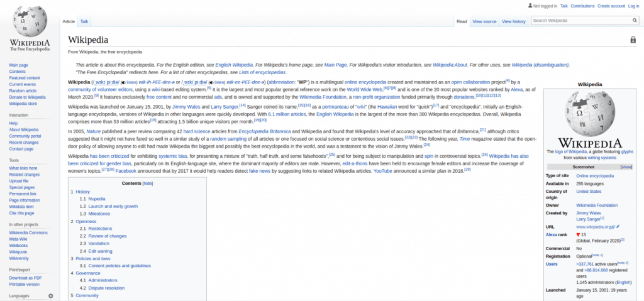This screenshot has height=301, width=644.
Task: Click the systemic bias link
Action: tap(173, 156)
